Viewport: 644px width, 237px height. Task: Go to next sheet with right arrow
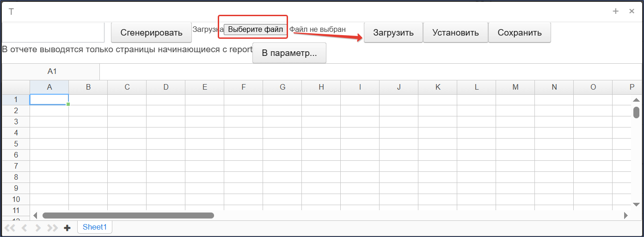click(x=38, y=228)
